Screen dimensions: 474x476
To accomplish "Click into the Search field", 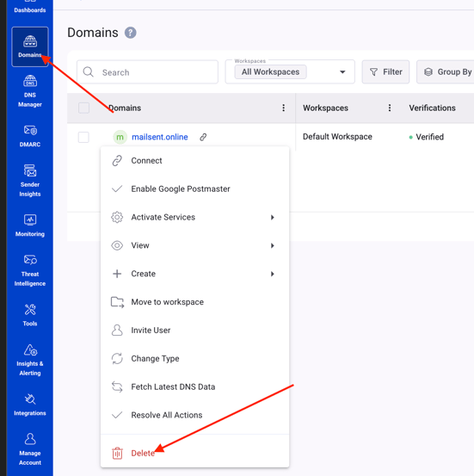I will 147,72.
